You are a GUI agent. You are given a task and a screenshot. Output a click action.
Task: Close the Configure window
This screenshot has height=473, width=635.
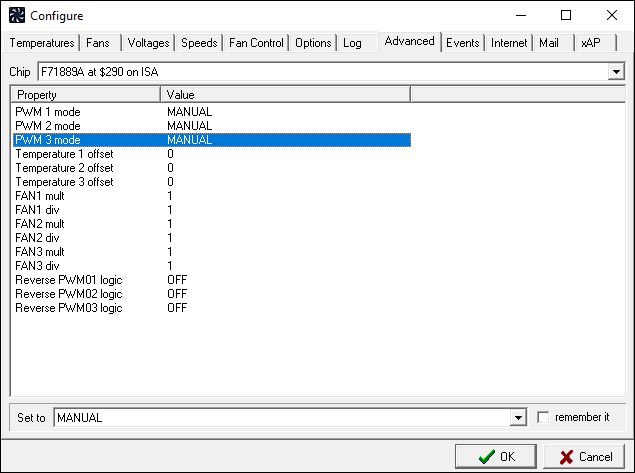click(x=612, y=15)
